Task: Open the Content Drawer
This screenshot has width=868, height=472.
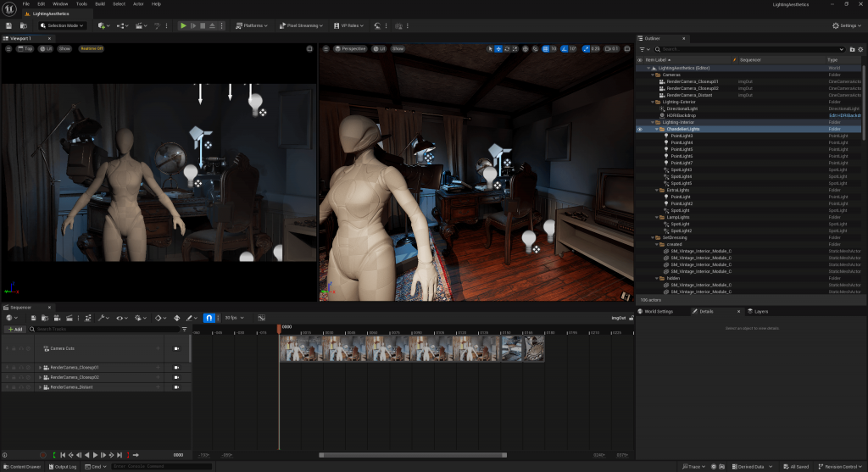Action: [x=22, y=466]
